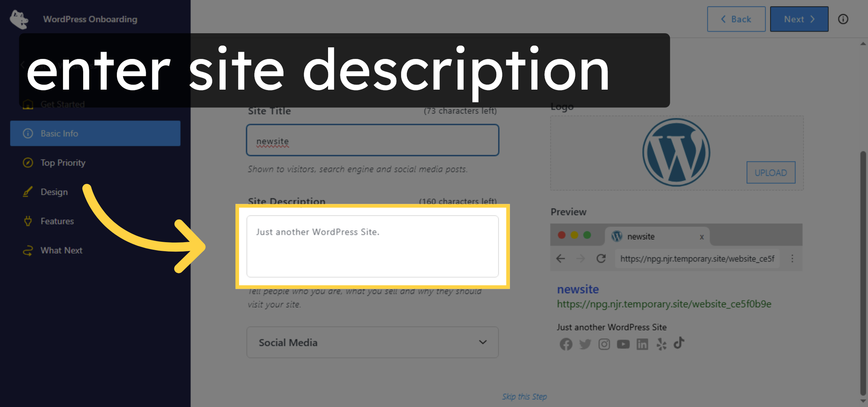The width and height of the screenshot is (868, 407).
Task: Select the WordPress Onboarding sidebar header
Action: pyautogui.click(x=90, y=19)
